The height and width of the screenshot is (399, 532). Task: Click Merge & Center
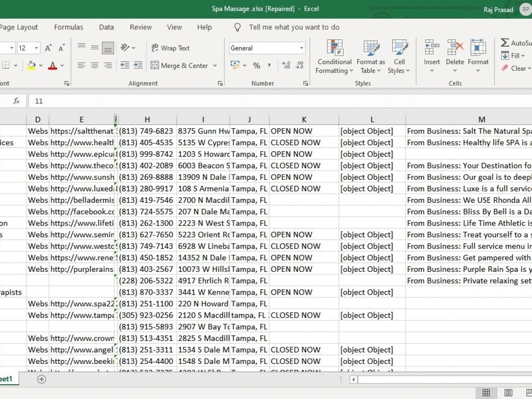click(x=179, y=65)
